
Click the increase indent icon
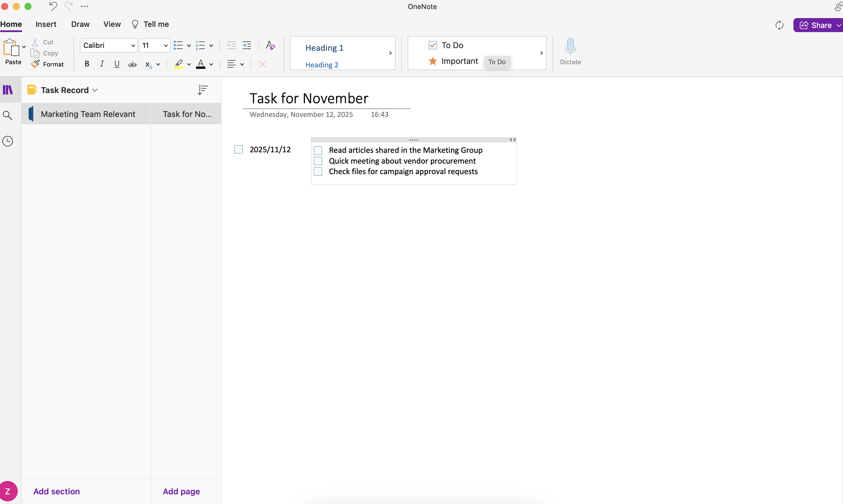click(x=247, y=45)
